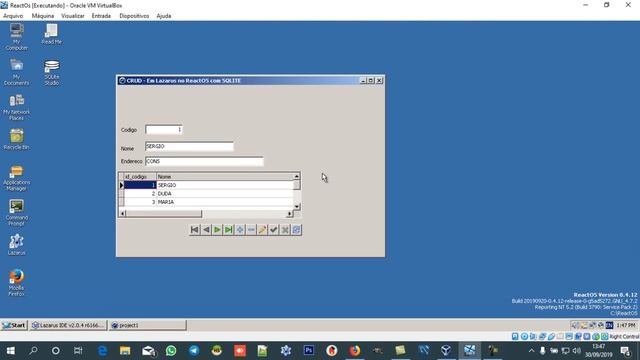Open WhatsApp in host taskbar
This screenshot has width=640, height=360.
(171, 351)
